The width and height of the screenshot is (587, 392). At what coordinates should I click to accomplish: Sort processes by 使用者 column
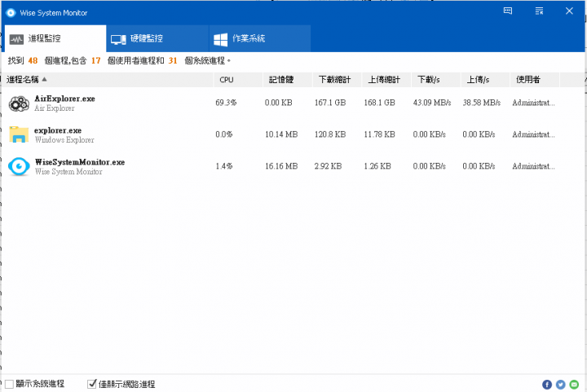[x=535, y=80]
